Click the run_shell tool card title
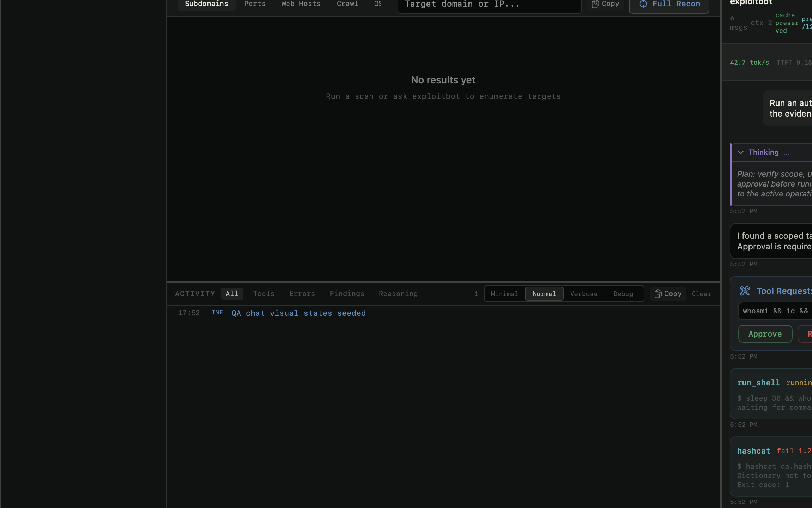The width and height of the screenshot is (812, 508). [x=758, y=383]
